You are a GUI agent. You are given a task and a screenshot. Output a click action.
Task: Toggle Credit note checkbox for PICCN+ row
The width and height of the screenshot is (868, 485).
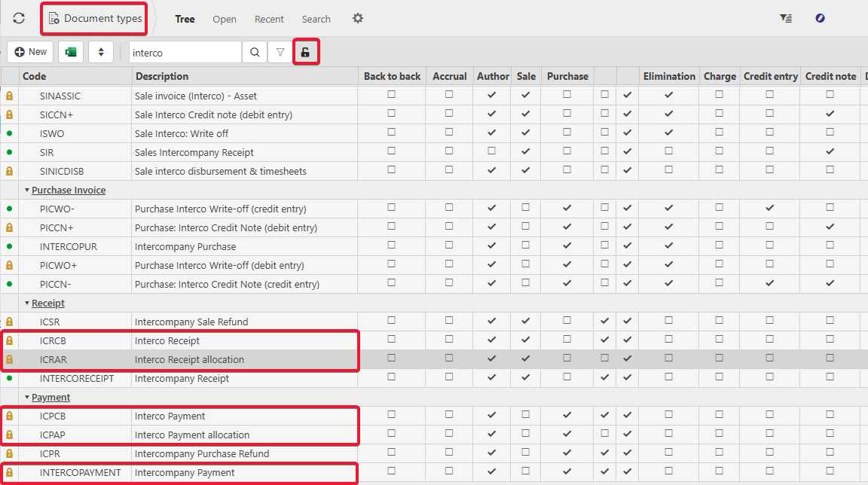[830, 227]
